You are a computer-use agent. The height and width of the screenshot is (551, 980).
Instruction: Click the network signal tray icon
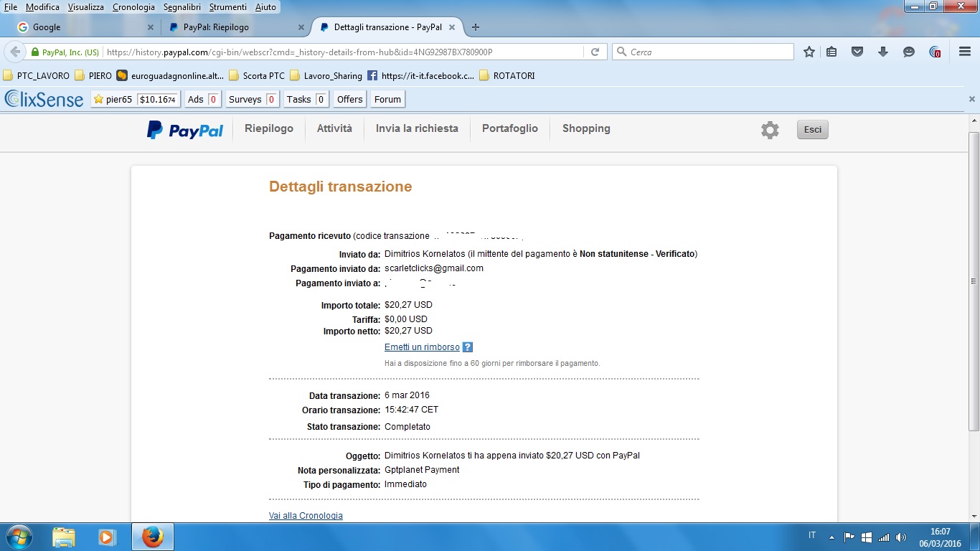(884, 537)
